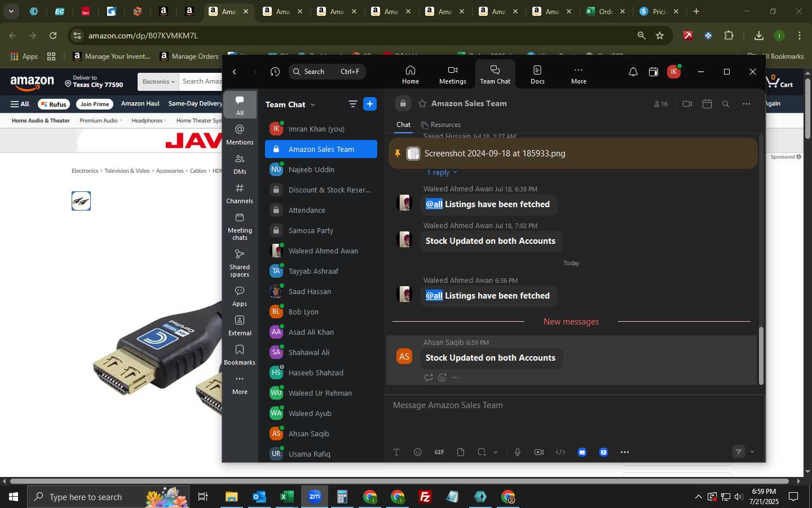Open chat with Najeeb Uddin

click(x=321, y=169)
